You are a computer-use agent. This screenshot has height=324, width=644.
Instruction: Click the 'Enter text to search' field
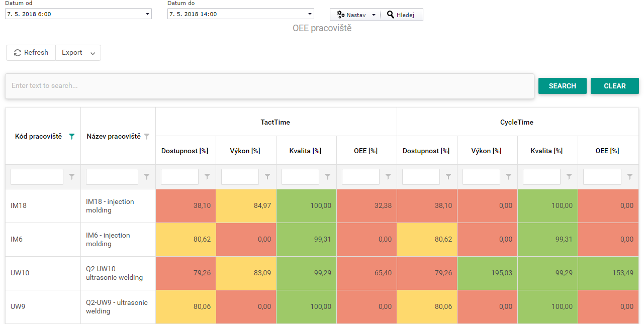[269, 86]
